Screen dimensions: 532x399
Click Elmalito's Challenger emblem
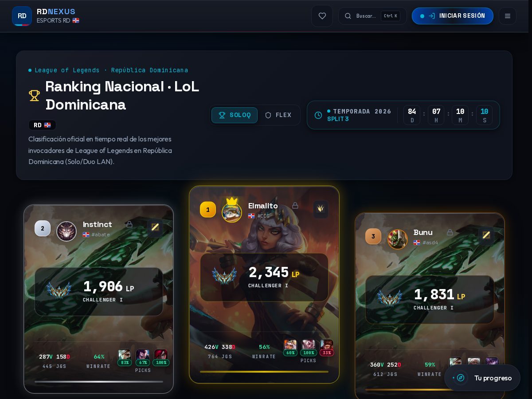[224, 276]
